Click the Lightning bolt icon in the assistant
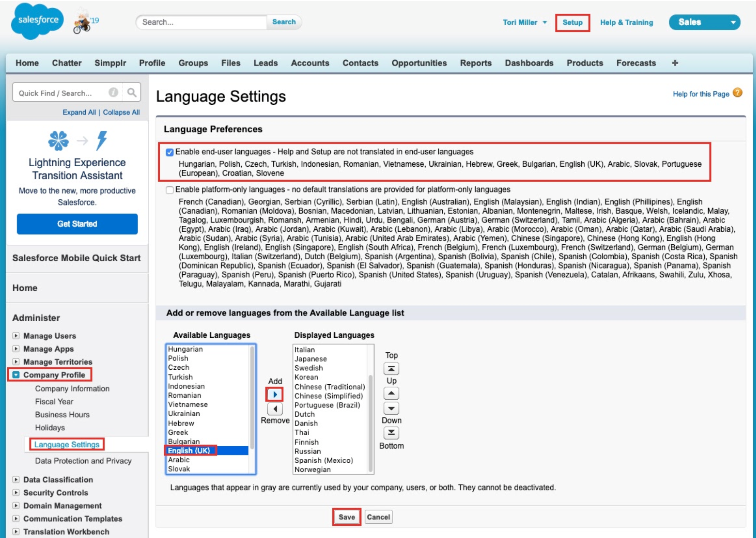756x538 pixels. [102, 140]
